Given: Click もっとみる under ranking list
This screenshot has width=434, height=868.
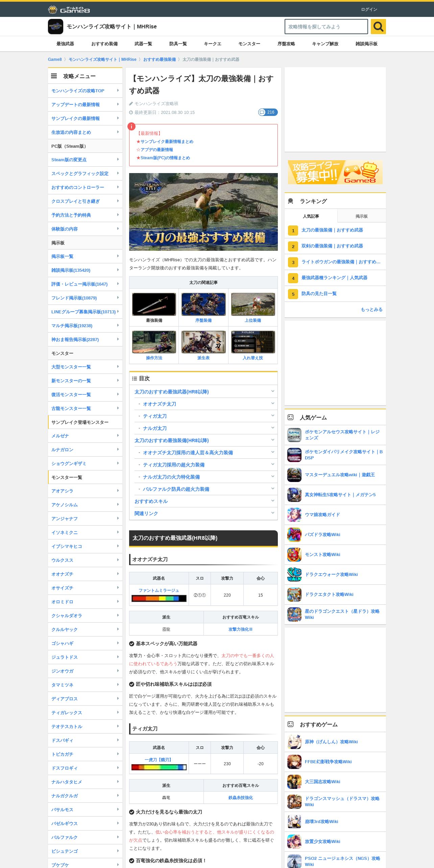Looking at the screenshot, I should [x=371, y=310].
